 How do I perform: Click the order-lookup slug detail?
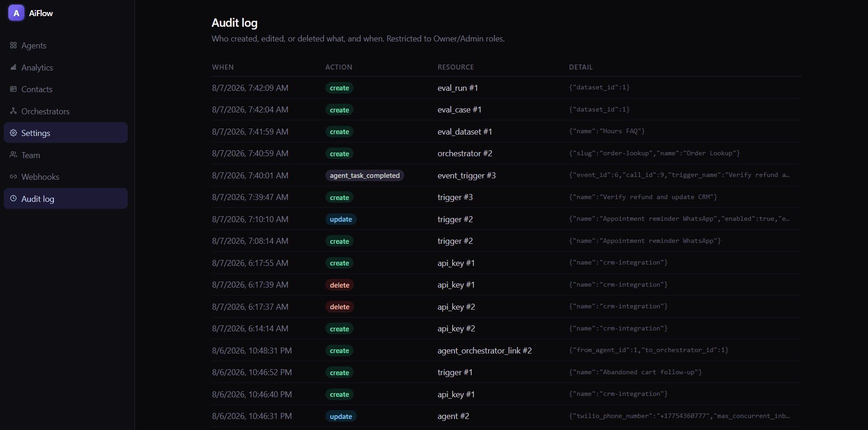tap(655, 153)
